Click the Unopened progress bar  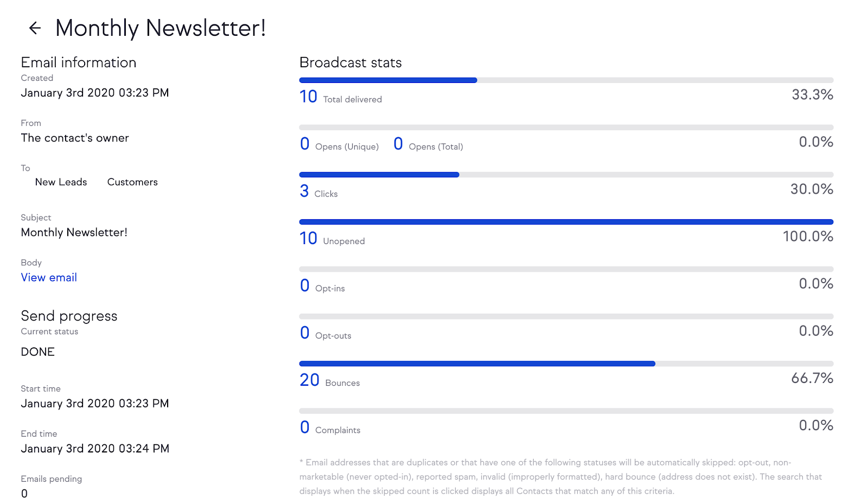click(566, 222)
